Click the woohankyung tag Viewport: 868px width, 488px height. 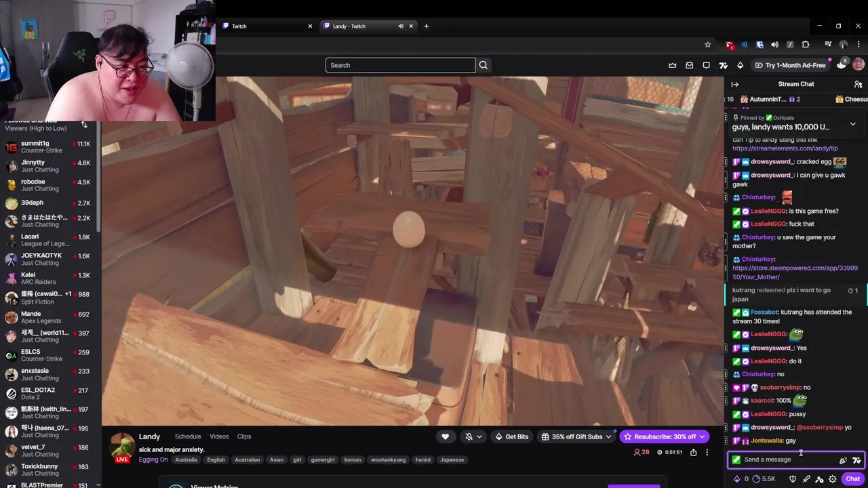tap(388, 460)
